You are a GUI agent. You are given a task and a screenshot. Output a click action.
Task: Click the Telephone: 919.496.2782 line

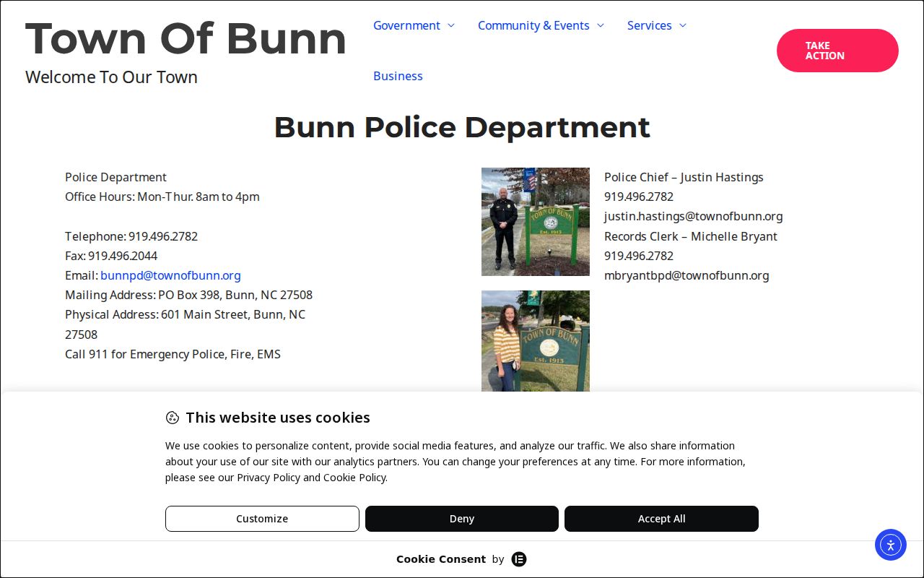[131, 236]
